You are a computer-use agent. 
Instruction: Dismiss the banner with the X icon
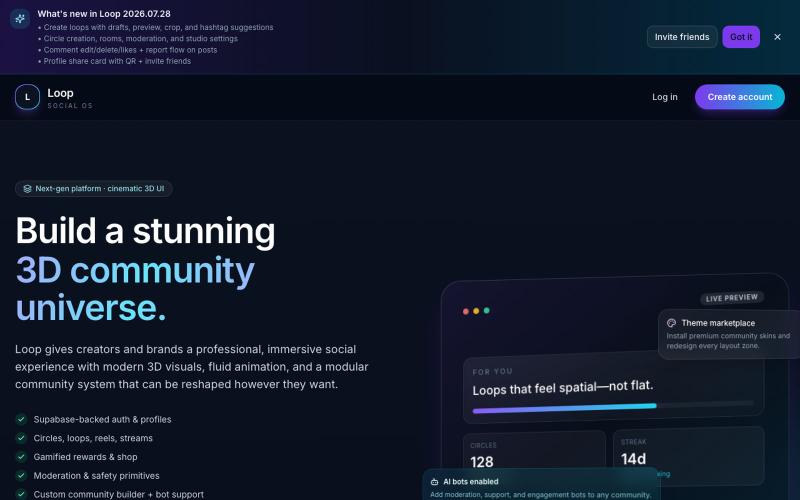[x=777, y=37]
